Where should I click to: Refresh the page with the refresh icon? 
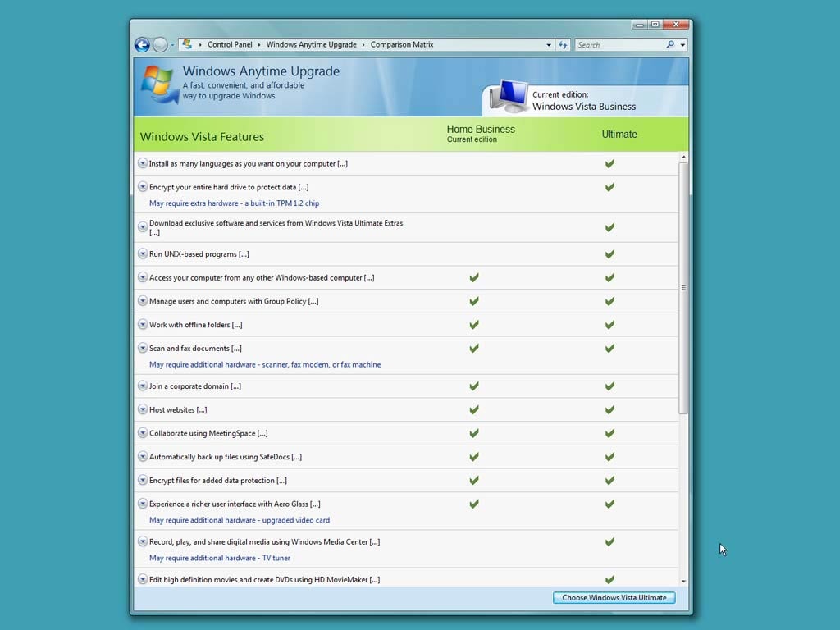click(x=563, y=45)
